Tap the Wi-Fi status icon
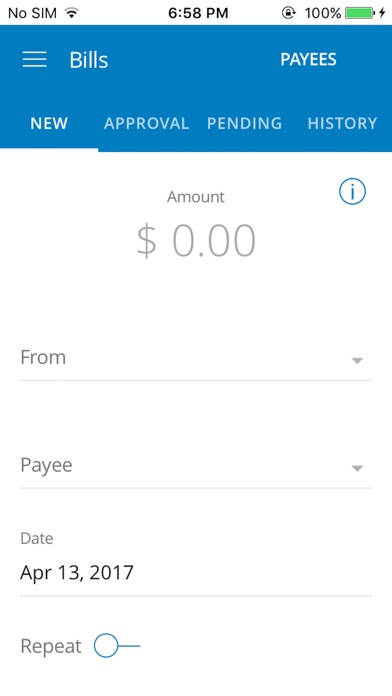This screenshot has height=696, width=392. [71, 12]
